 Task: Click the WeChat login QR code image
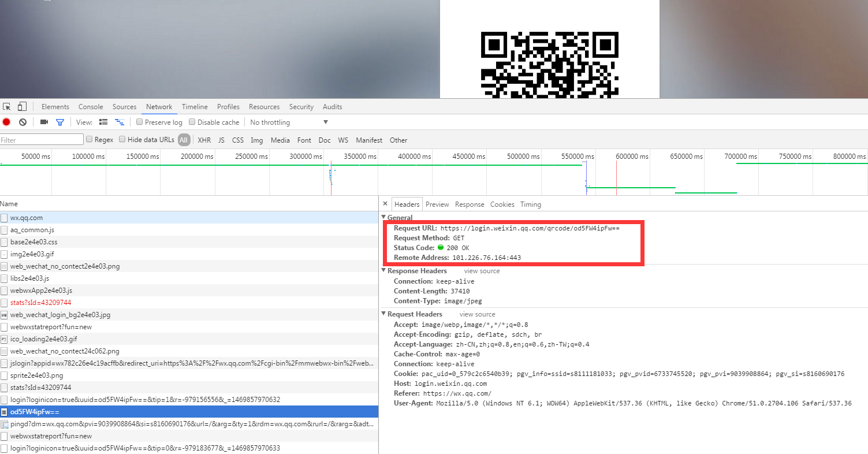[x=549, y=64]
